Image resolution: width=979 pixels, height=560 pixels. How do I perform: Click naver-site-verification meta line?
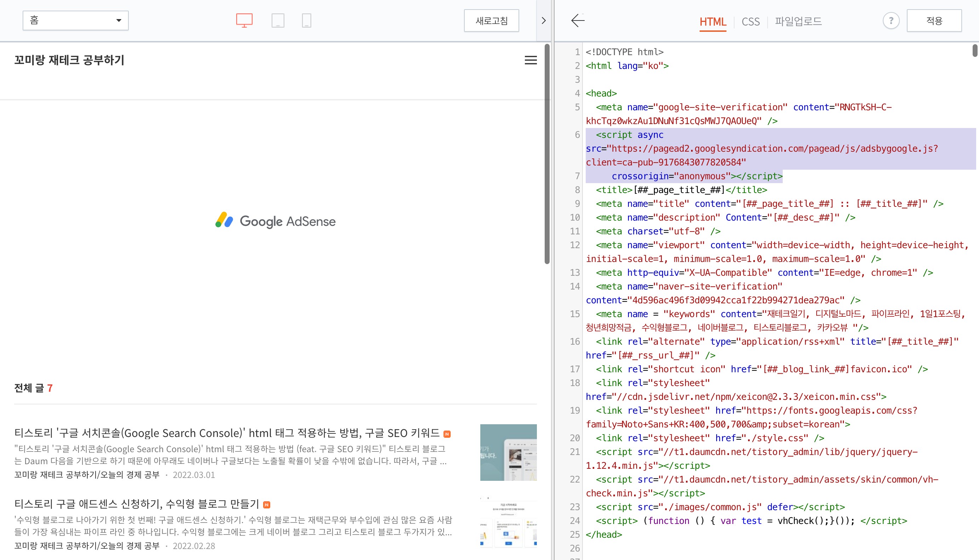pos(723,293)
